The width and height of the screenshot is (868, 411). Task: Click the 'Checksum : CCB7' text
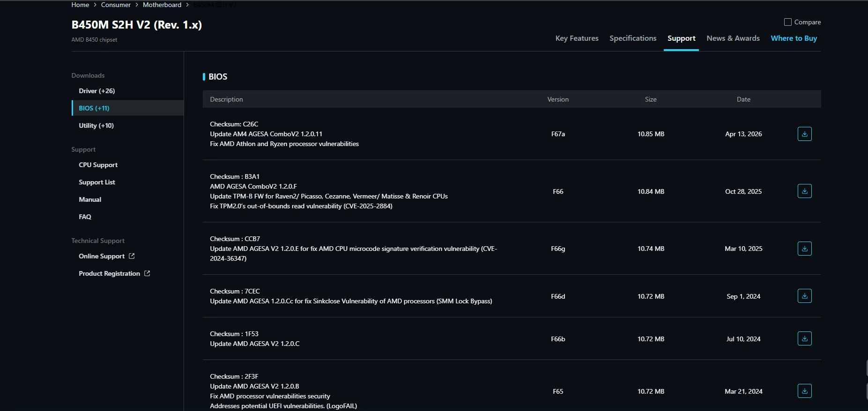coord(235,239)
